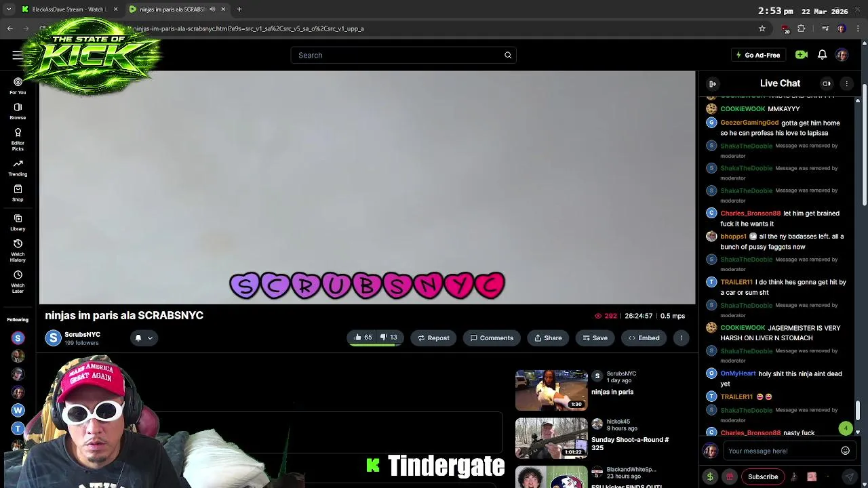The height and width of the screenshot is (488, 868).
Task: Click the Share button
Action: pos(548,338)
